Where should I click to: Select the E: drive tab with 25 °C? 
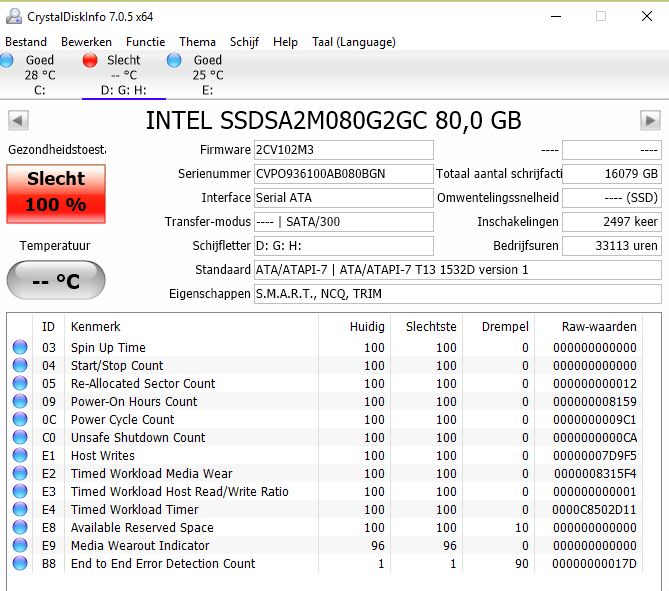click(208, 75)
